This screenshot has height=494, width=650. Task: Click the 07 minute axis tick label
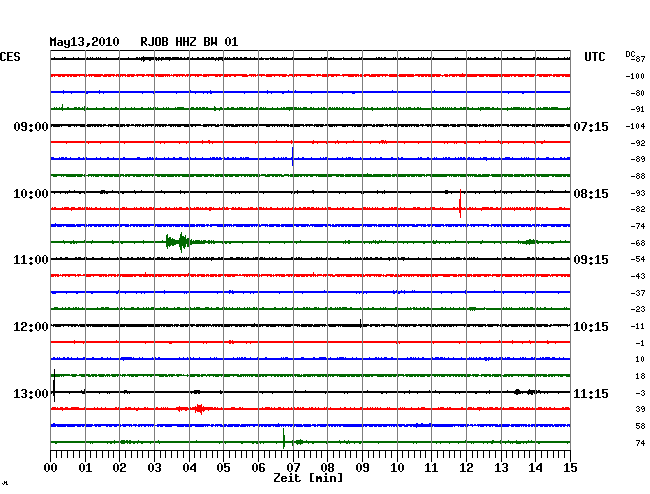pos(293,468)
